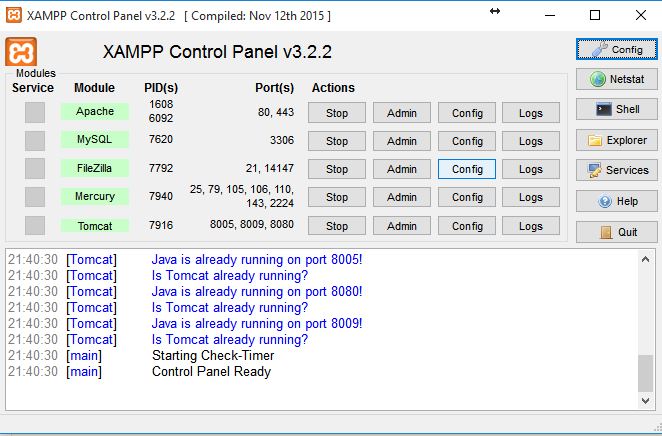Viewport: 662px width, 436px height.
Task: Click the FileZilla module label
Action: pos(95,168)
